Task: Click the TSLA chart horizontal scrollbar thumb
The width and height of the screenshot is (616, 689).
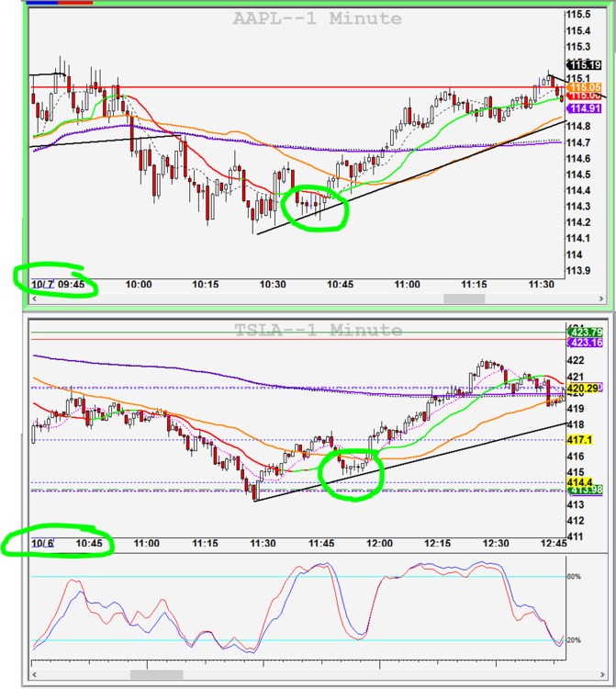Action: pyautogui.click(x=156, y=674)
